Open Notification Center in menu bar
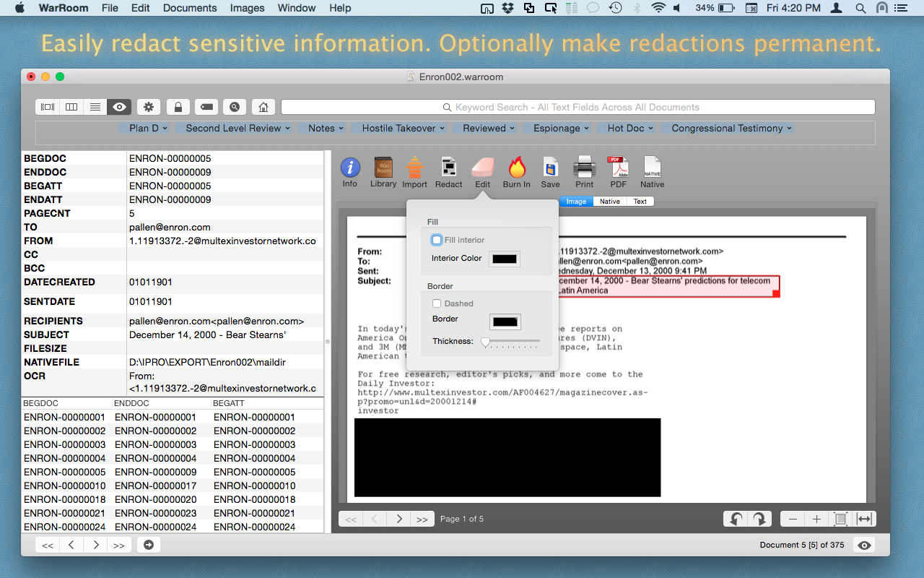 click(902, 8)
